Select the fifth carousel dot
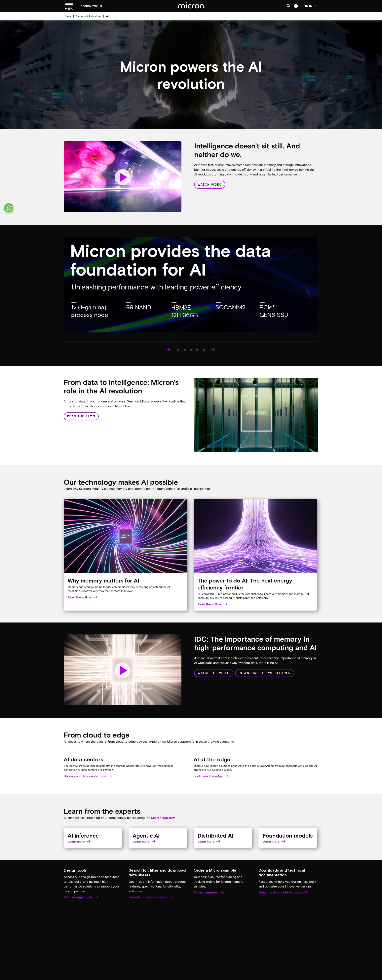Viewport: 382px width, 980px height. 204,350
